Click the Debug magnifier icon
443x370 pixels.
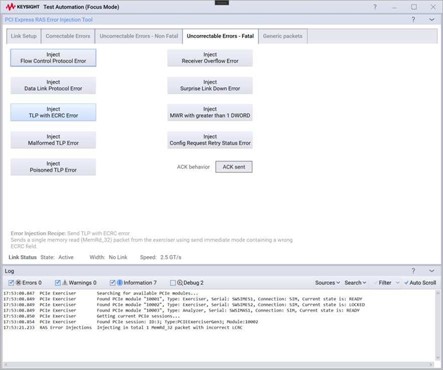pyautogui.click(x=180, y=283)
